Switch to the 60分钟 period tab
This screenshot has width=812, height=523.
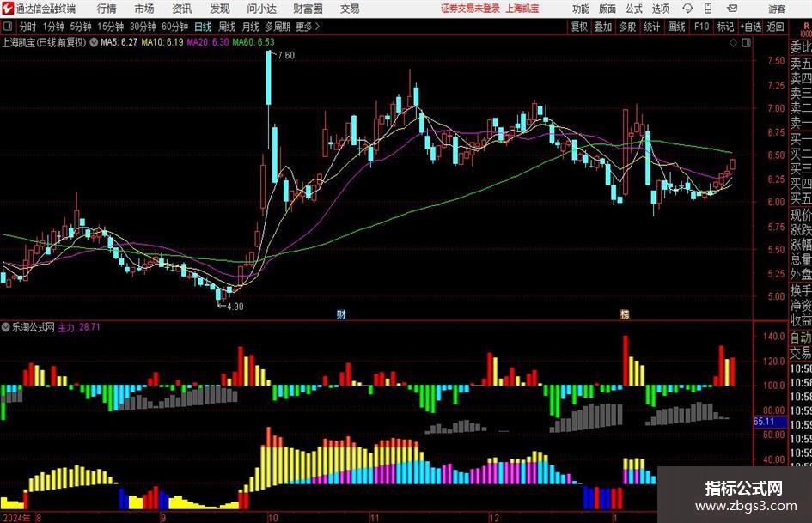coord(175,27)
